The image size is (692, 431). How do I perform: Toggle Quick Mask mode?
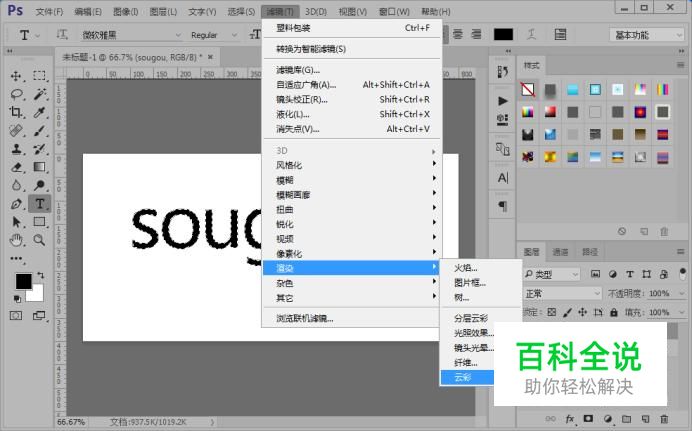coord(16,316)
